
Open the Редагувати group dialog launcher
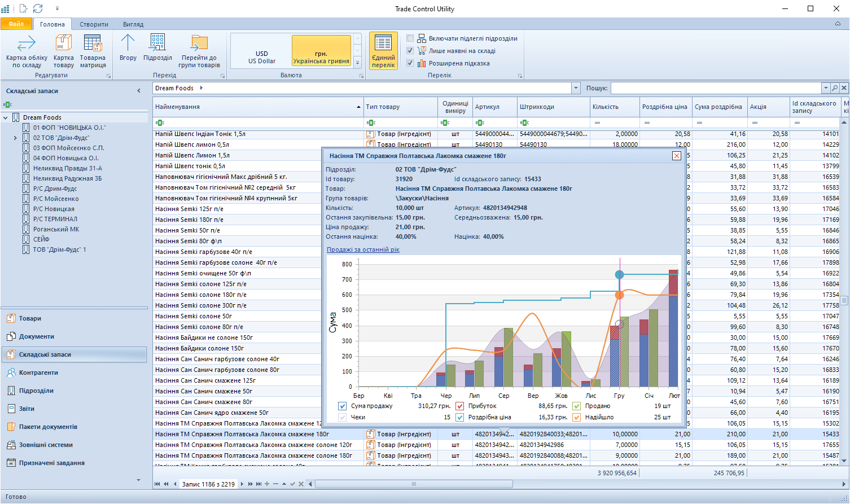[109, 76]
